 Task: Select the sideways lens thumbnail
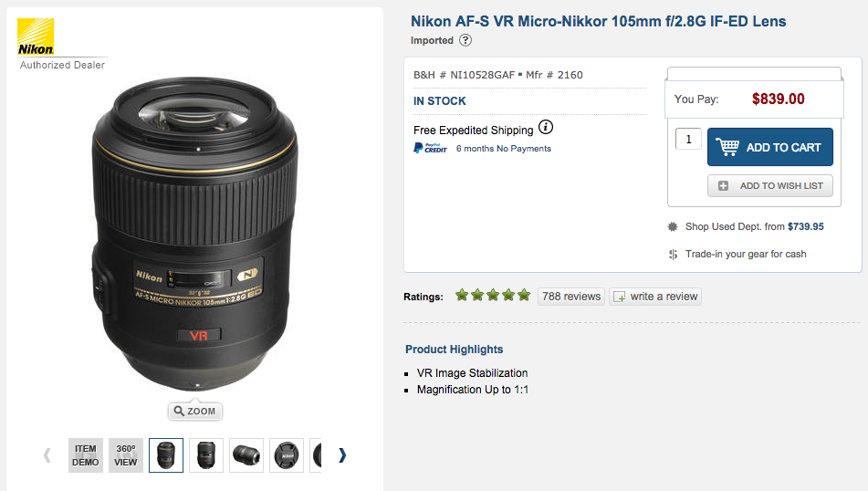[246, 455]
